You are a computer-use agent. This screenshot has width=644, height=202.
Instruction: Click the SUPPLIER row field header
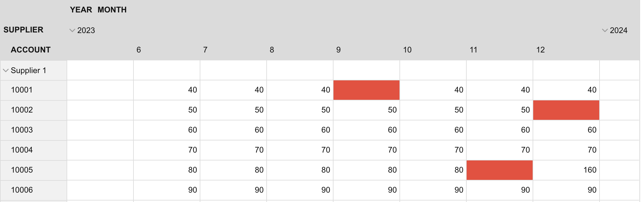pyautogui.click(x=23, y=30)
